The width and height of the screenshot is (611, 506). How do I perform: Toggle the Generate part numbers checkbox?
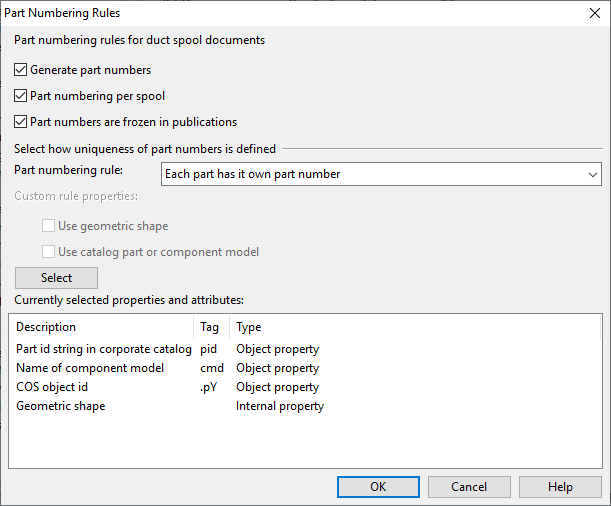click(x=21, y=70)
